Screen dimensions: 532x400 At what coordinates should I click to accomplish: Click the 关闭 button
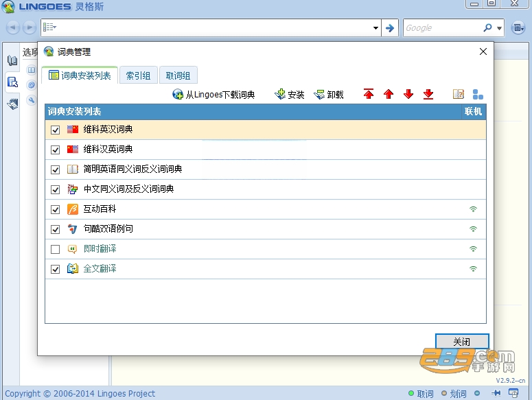click(x=462, y=342)
